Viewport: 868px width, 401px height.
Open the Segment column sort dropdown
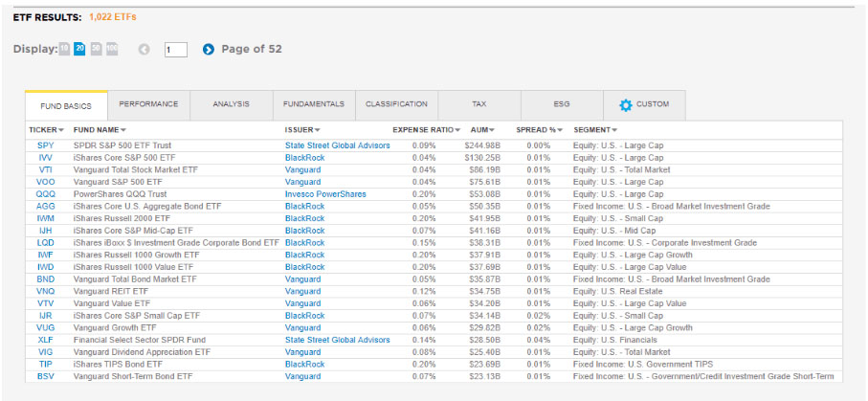tap(614, 130)
